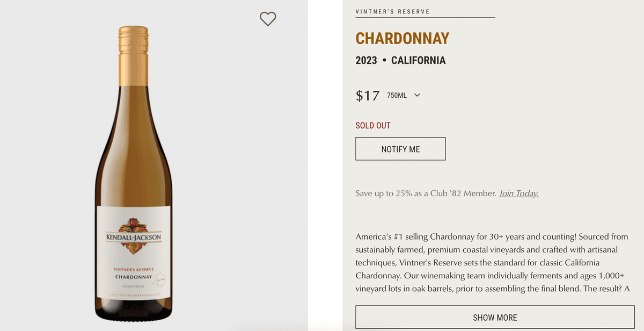Expand the bottle size chevron next to $17
Viewport: 644px width, 331px height.
click(x=417, y=95)
